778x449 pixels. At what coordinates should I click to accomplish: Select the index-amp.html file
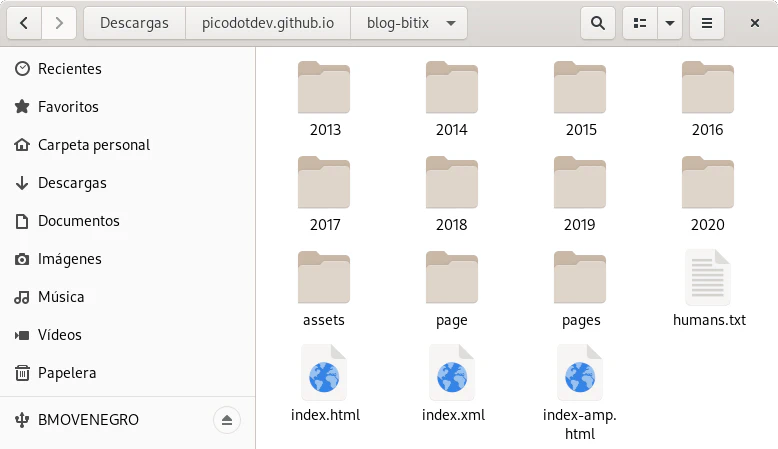tap(580, 393)
